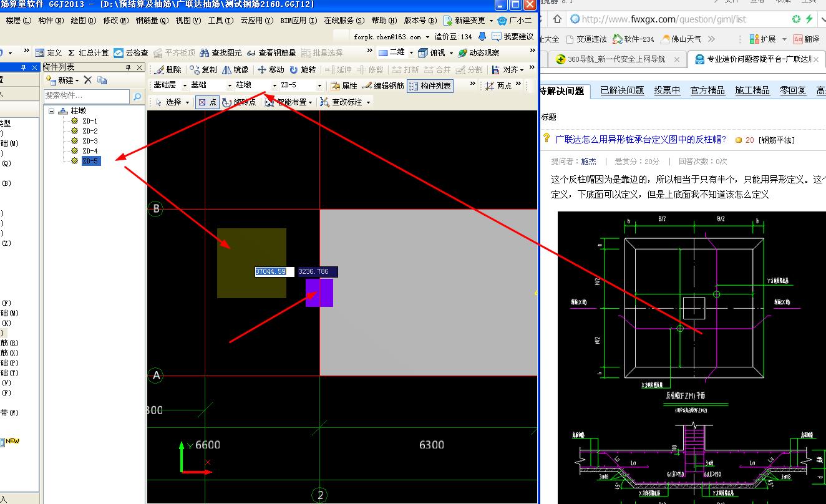Open the 交通违法 bookmark

[x=586, y=39]
